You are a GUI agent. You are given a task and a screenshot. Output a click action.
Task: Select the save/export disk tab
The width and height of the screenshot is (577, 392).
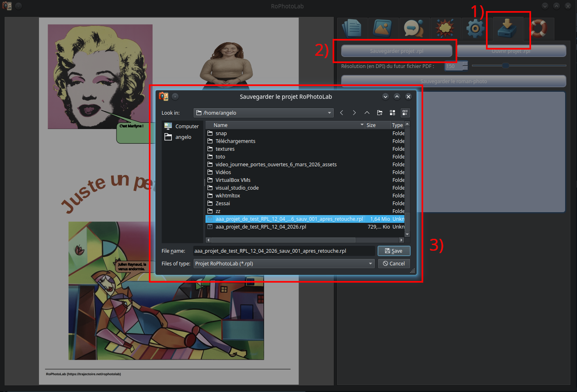coord(508,29)
